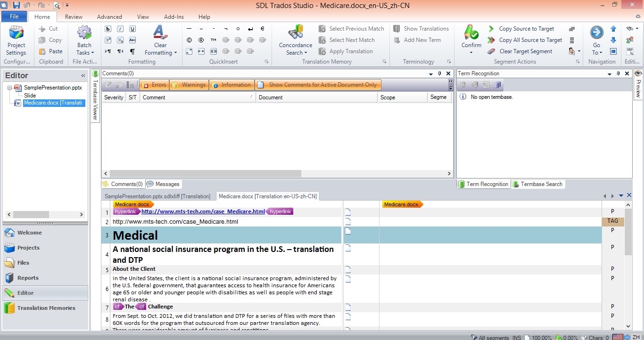Open document tabs list dropdown

point(621,196)
